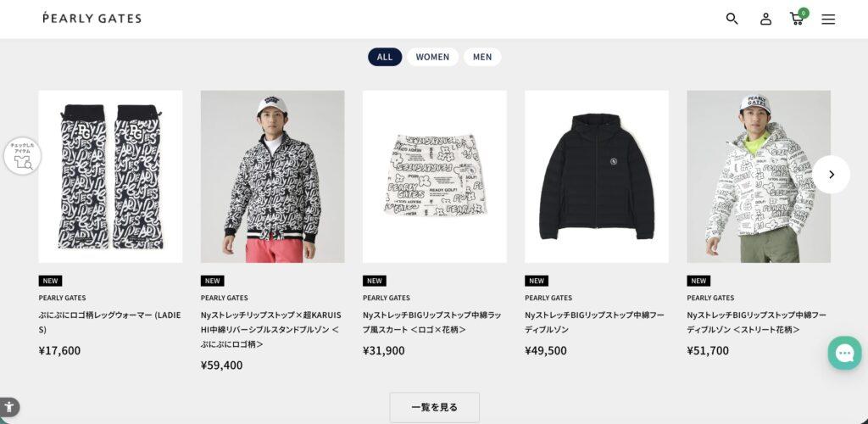Viewport: 868px width, 424px height.
Task: Filter products by WOMEN tab
Action: [x=432, y=57]
